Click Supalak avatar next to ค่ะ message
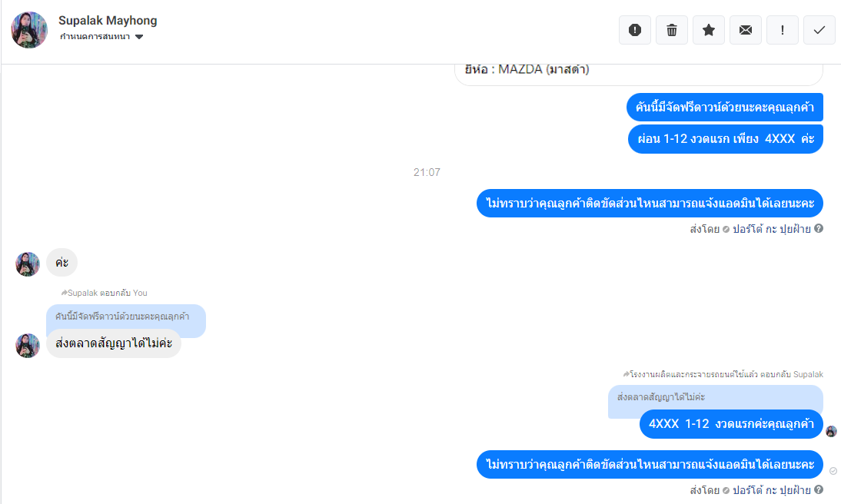841x504 pixels. (28, 264)
